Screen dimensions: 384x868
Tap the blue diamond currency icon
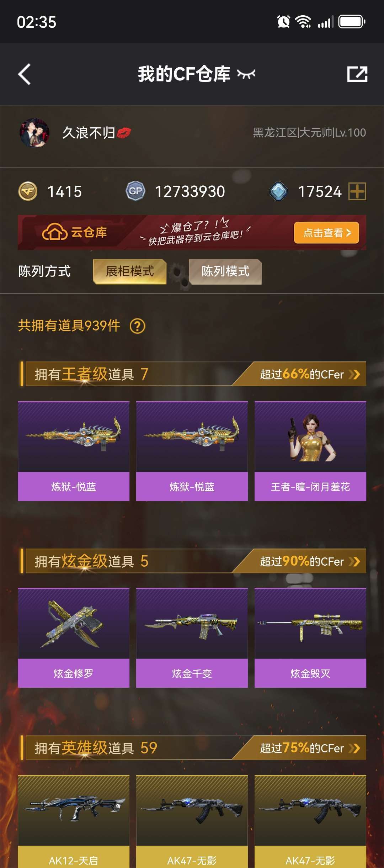tap(278, 191)
